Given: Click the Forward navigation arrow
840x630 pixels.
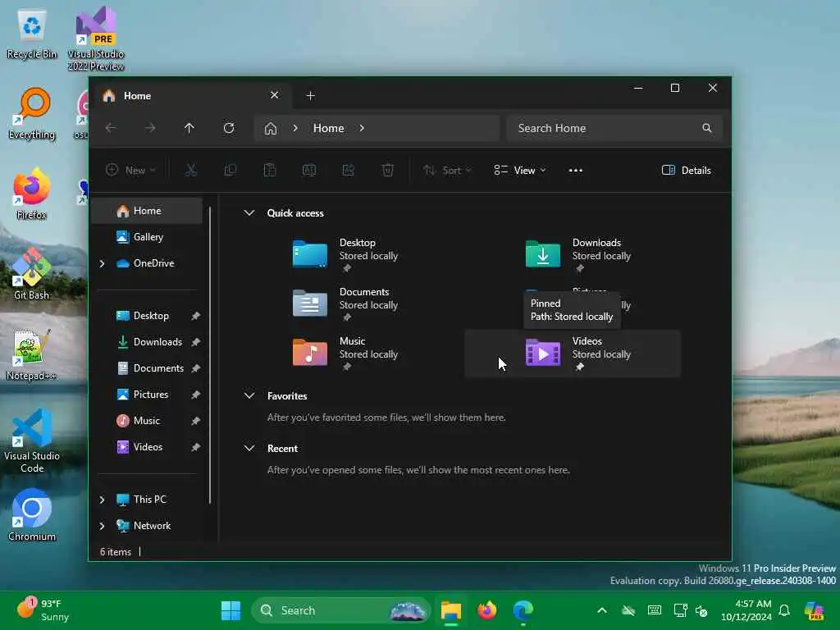Looking at the screenshot, I should (x=150, y=128).
